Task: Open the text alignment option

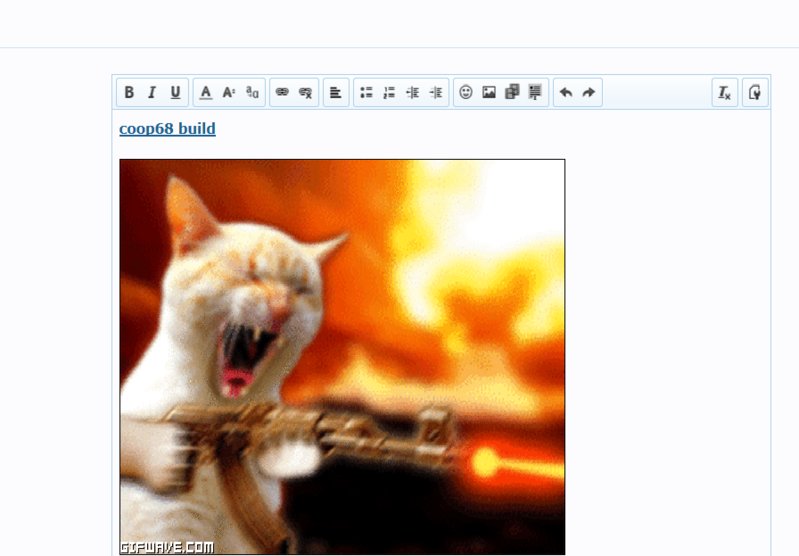Action: (336, 93)
